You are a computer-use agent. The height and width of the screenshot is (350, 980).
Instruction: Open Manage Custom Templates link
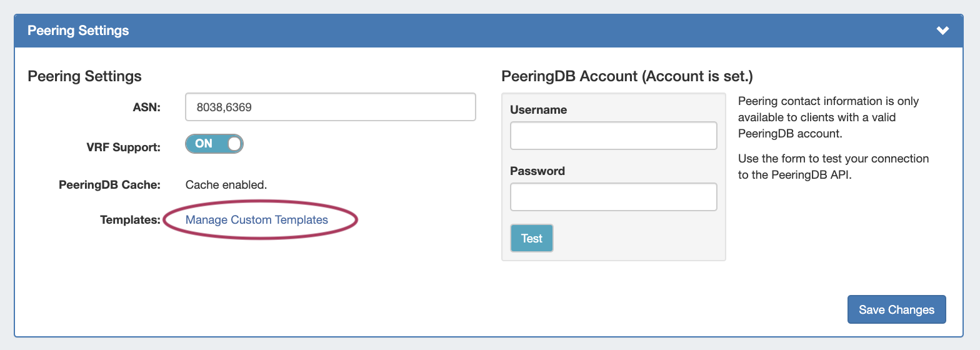(257, 220)
